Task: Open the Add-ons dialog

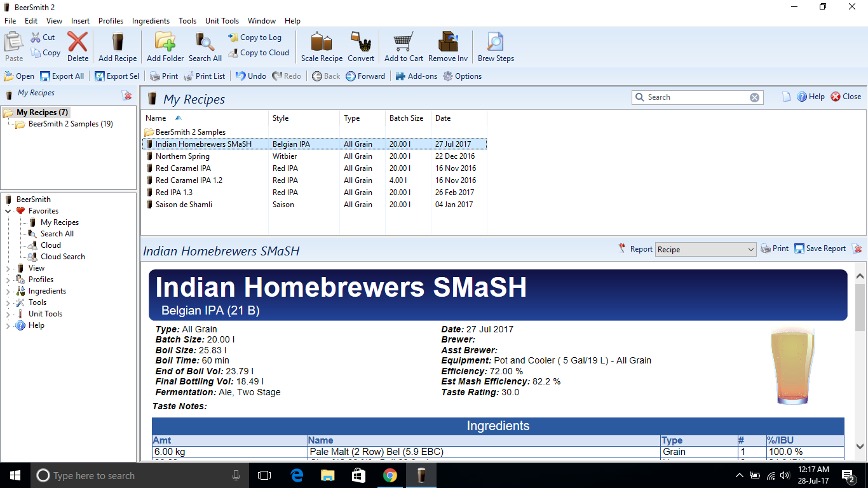Action: click(x=416, y=76)
